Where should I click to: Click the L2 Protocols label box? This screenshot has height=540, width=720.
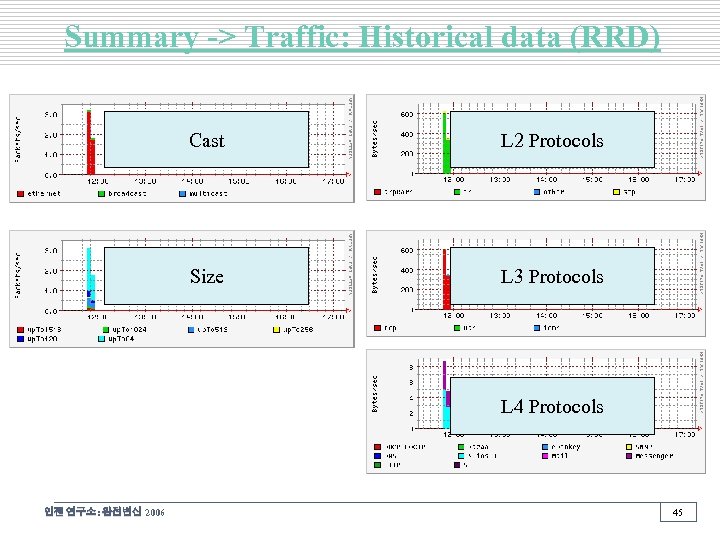[x=552, y=140]
